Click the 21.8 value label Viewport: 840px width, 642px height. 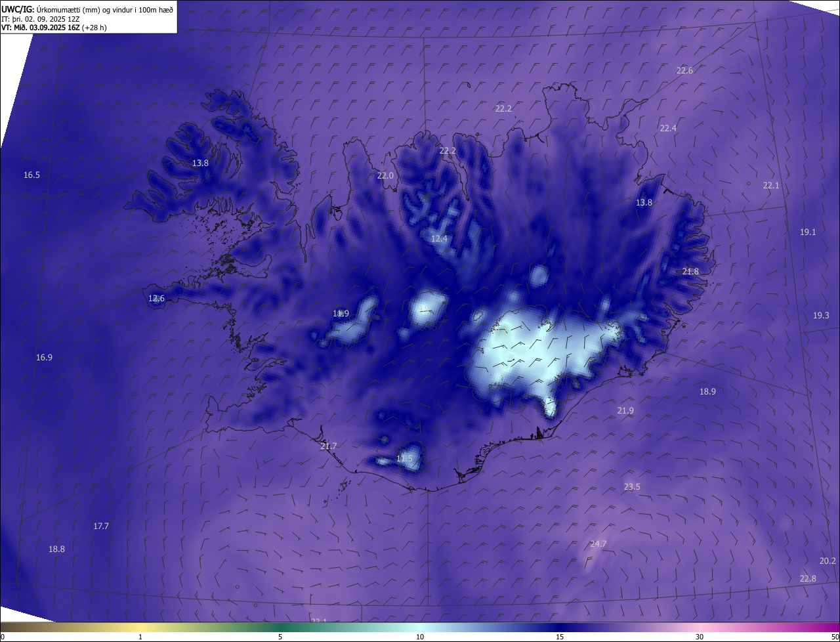click(x=690, y=271)
